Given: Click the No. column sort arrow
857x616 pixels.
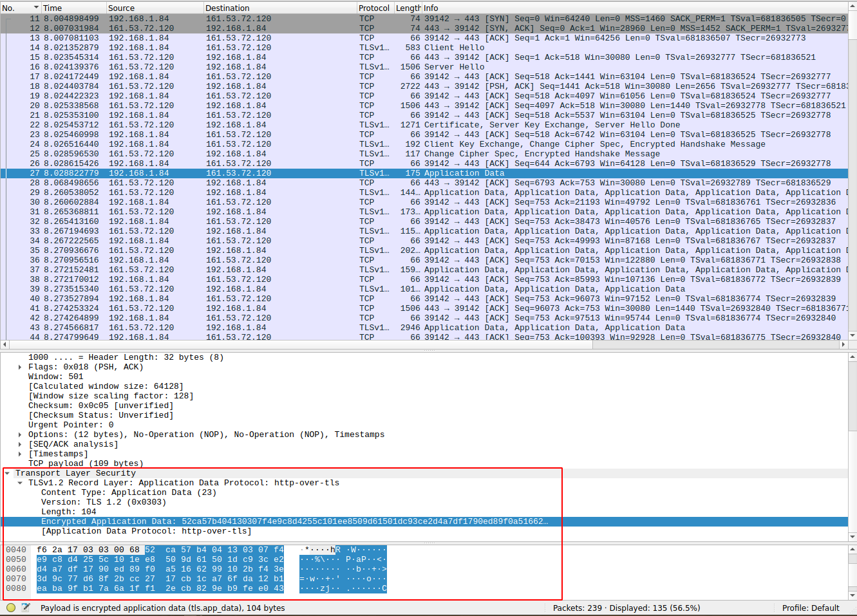Looking at the screenshot, I should click(x=35, y=8).
